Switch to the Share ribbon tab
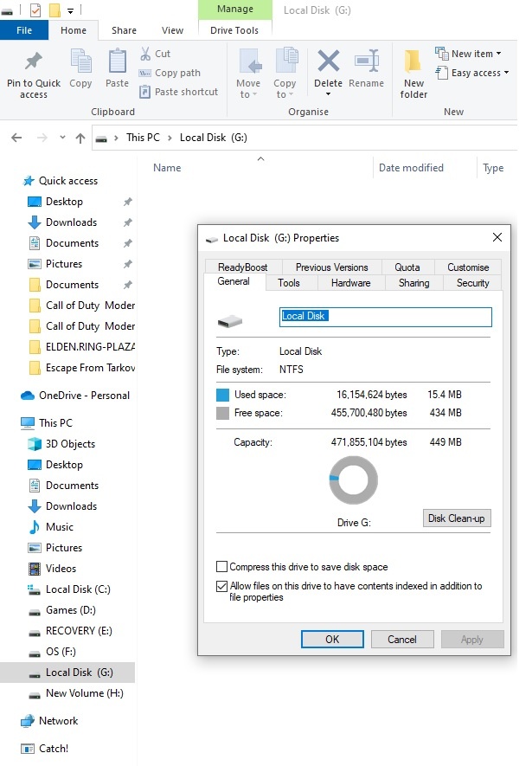This screenshot has height=766, width=532. [x=124, y=30]
